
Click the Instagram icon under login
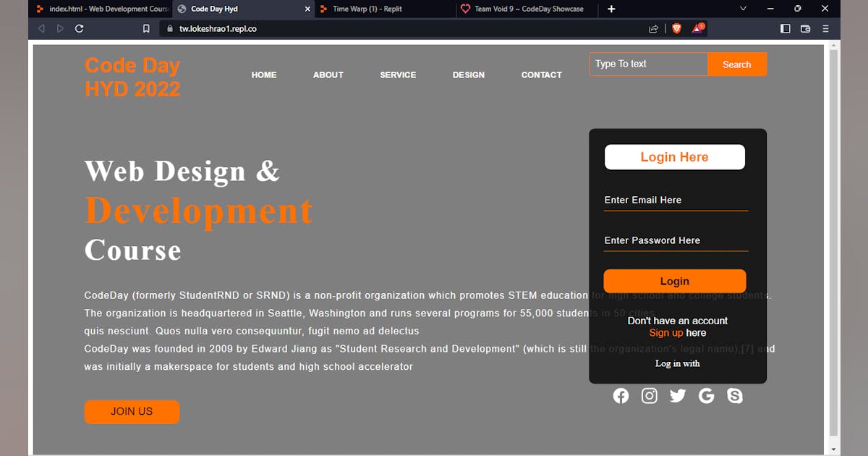[x=650, y=396]
